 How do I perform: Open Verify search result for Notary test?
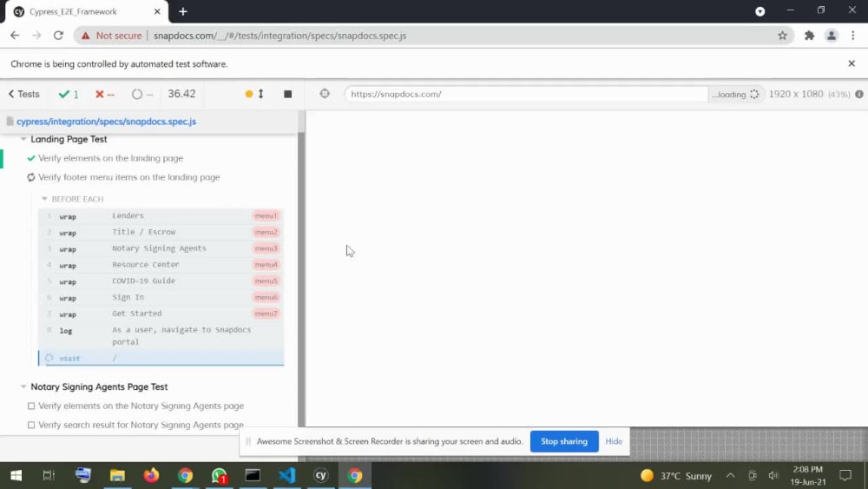[141, 425]
